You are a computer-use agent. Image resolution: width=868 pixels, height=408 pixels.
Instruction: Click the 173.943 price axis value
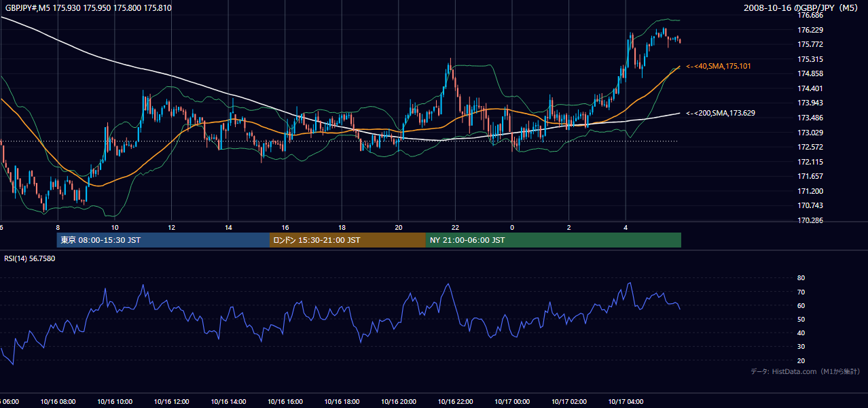point(810,103)
